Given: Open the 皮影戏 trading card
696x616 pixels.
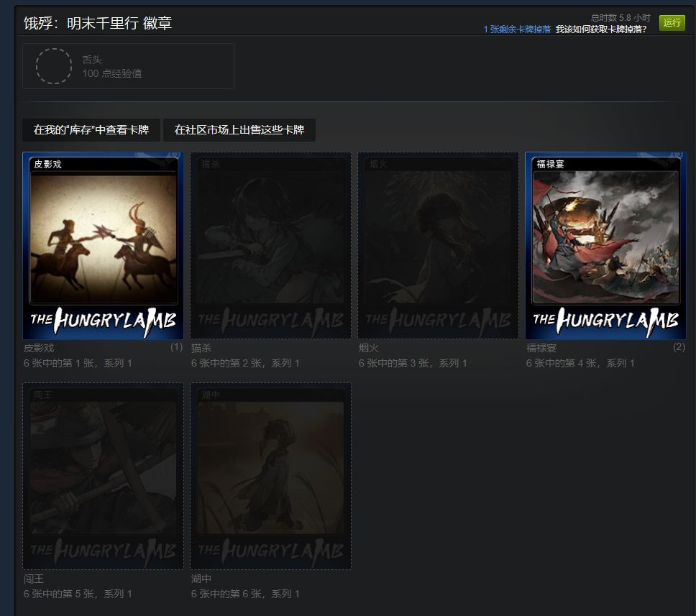Looking at the screenshot, I should (x=103, y=245).
